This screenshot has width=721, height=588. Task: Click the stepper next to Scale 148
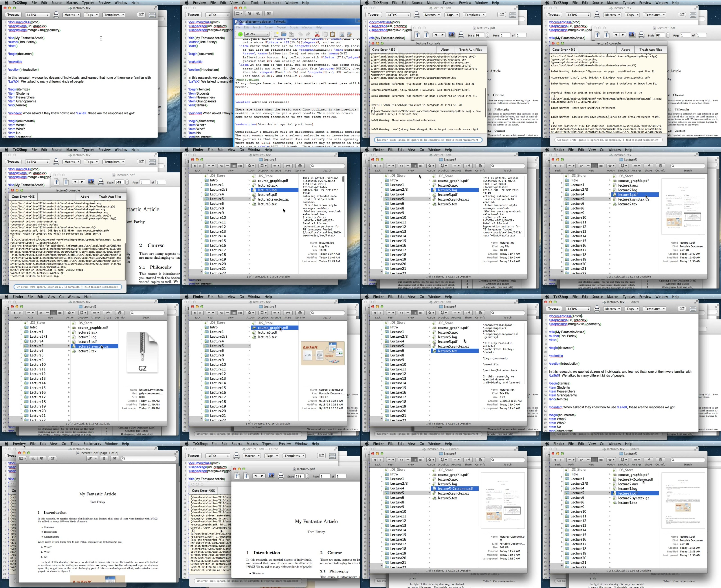(127, 182)
